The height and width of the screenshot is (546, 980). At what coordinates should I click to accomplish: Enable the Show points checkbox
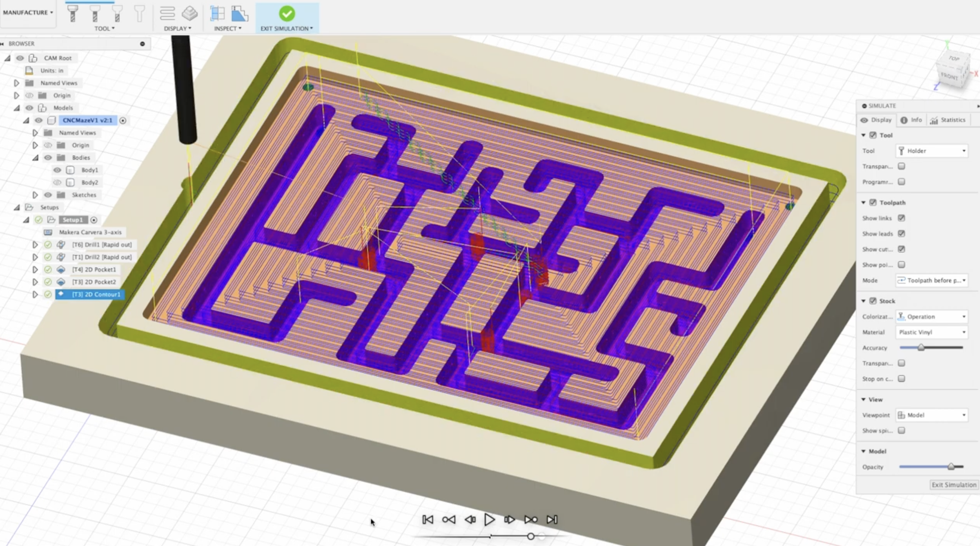click(901, 265)
